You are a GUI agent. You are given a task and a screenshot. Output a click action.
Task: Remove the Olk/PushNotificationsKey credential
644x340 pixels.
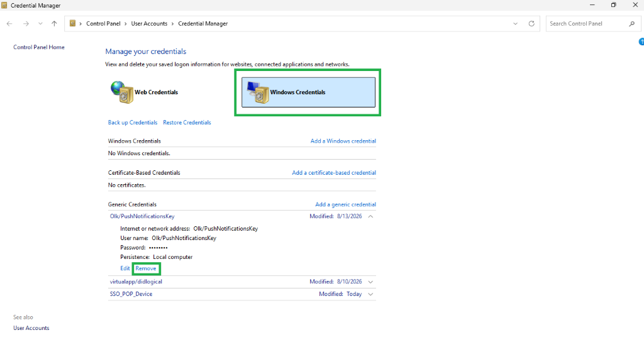point(146,268)
